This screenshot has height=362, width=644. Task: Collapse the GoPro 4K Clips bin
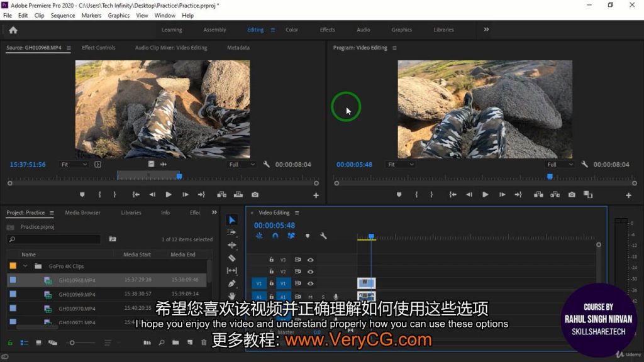click(x=25, y=266)
